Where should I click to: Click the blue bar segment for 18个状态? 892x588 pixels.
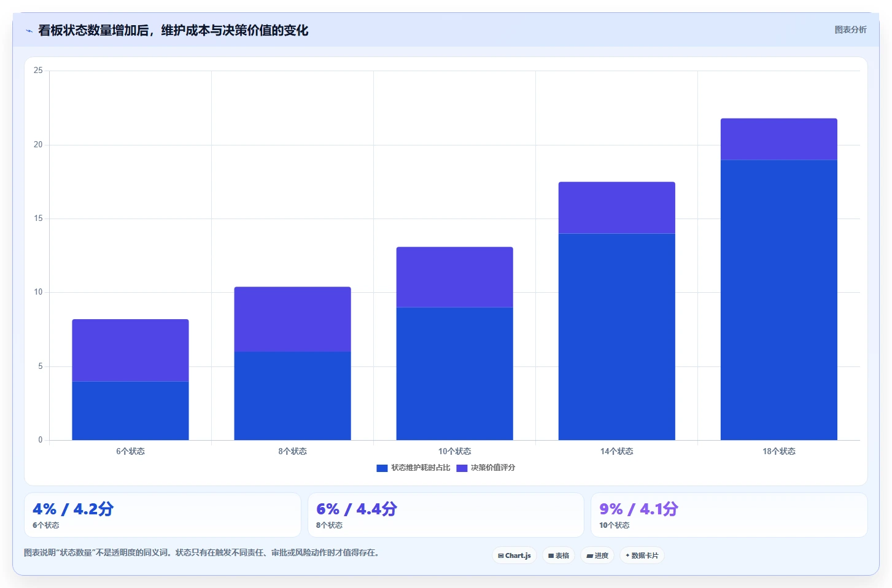(778, 300)
